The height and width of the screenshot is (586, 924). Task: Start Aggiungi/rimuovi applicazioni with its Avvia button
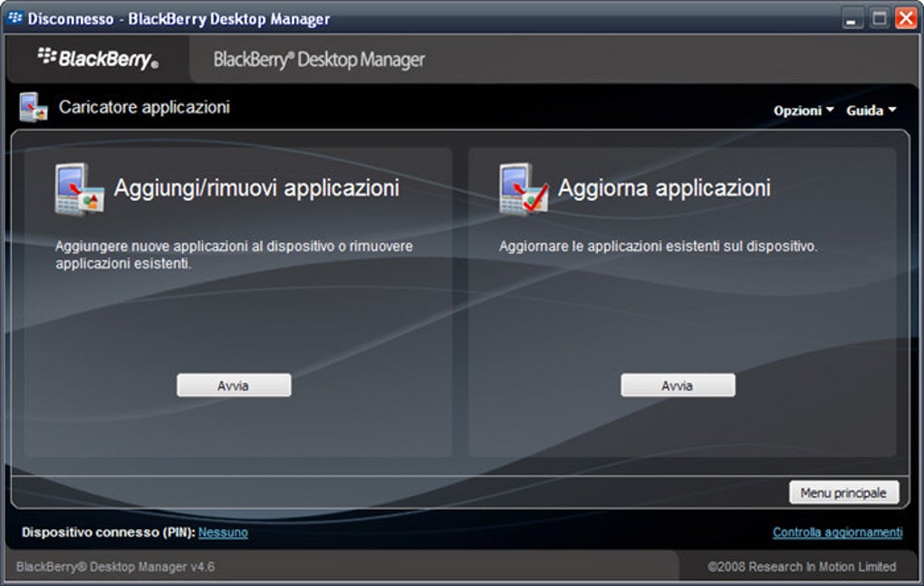[234, 385]
